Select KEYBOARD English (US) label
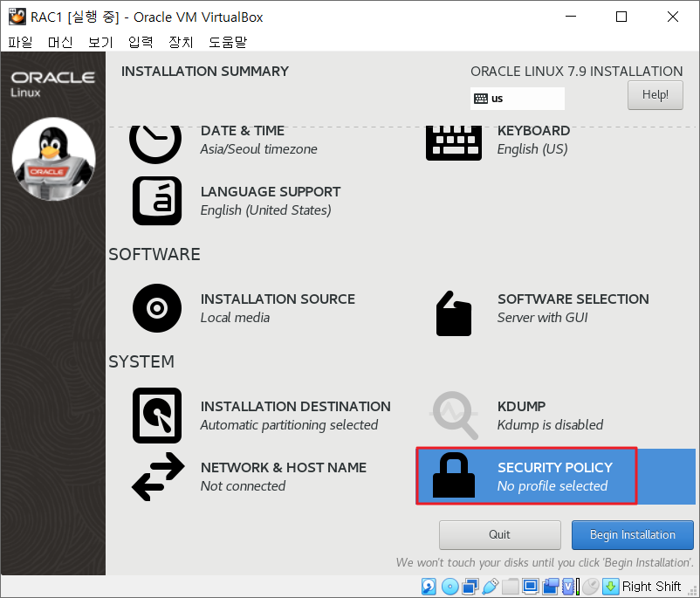This screenshot has height=598, width=700. (533, 140)
